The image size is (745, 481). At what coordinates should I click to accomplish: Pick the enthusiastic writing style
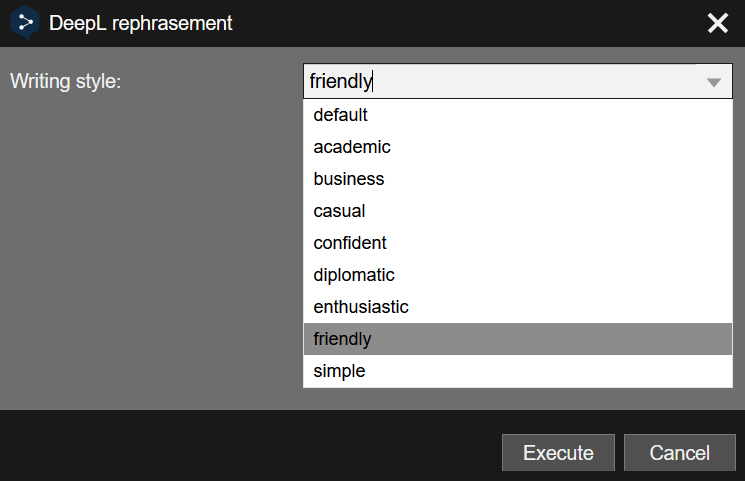(x=518, y=307)
